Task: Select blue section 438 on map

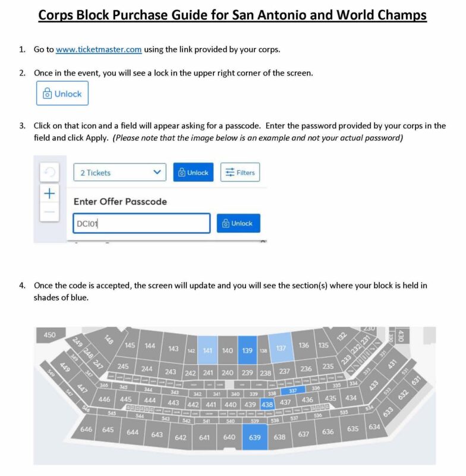Action: 267,404
